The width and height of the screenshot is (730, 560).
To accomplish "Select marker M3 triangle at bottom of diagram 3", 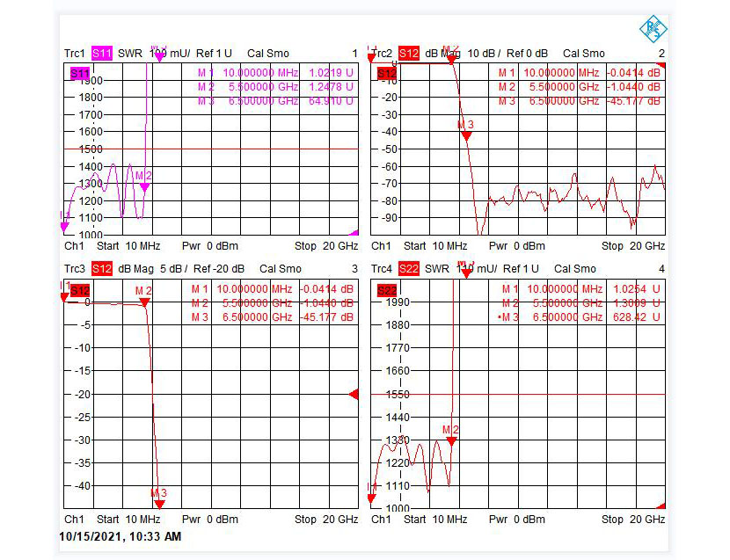I will coord(160,504).
